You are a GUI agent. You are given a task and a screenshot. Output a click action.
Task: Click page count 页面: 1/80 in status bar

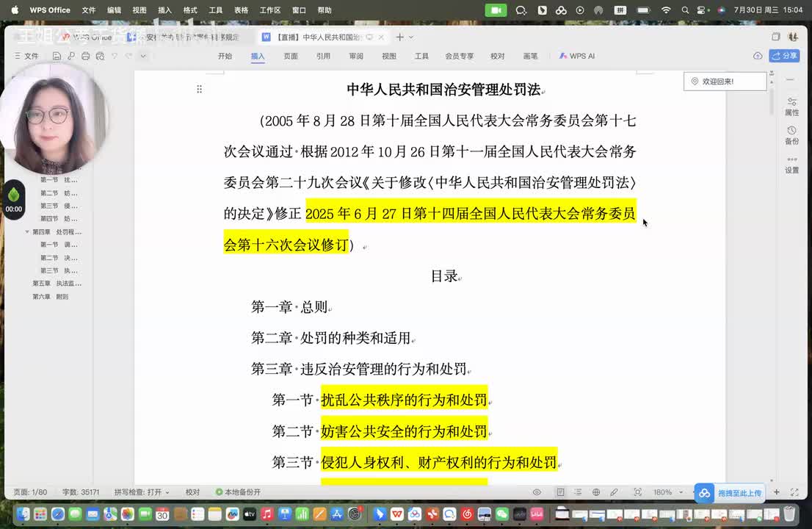[30, 492]
